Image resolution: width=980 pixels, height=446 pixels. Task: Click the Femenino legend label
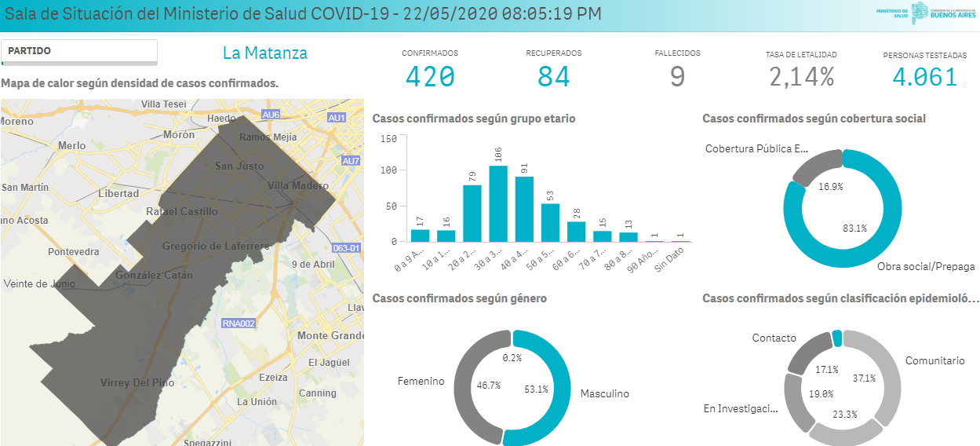(x=421, y=381)
